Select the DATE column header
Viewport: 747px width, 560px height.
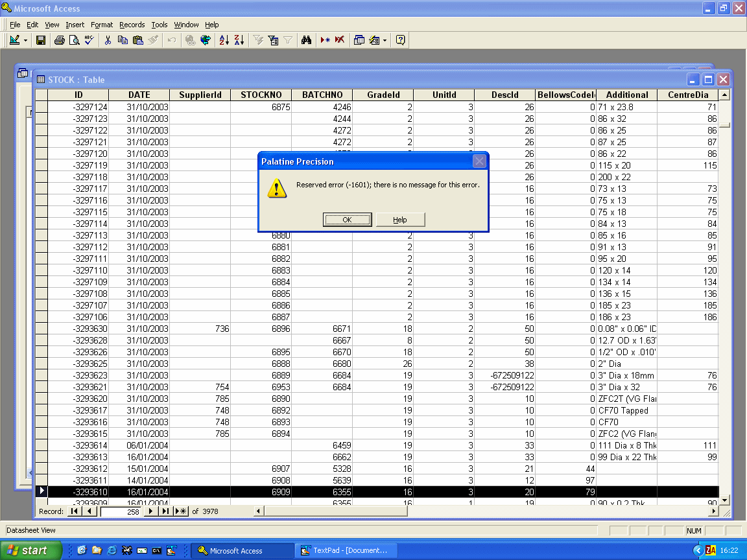click(139, 95)
